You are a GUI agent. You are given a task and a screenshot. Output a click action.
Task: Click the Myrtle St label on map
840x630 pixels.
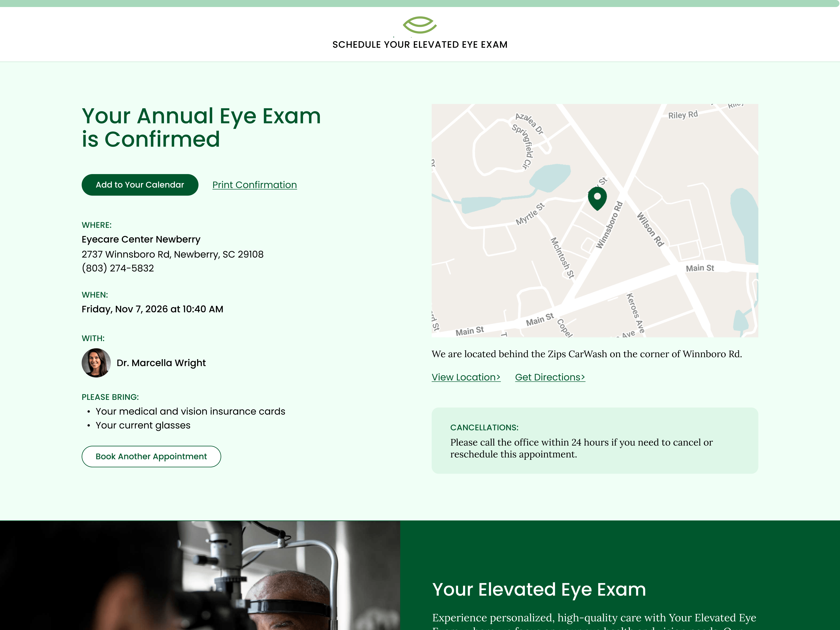click(x=530, y=214)
